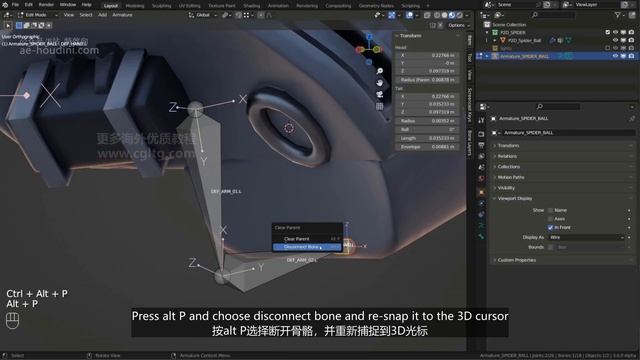Open the Edit menu
The width and height of the screenshot is (640, 360).
29,5
